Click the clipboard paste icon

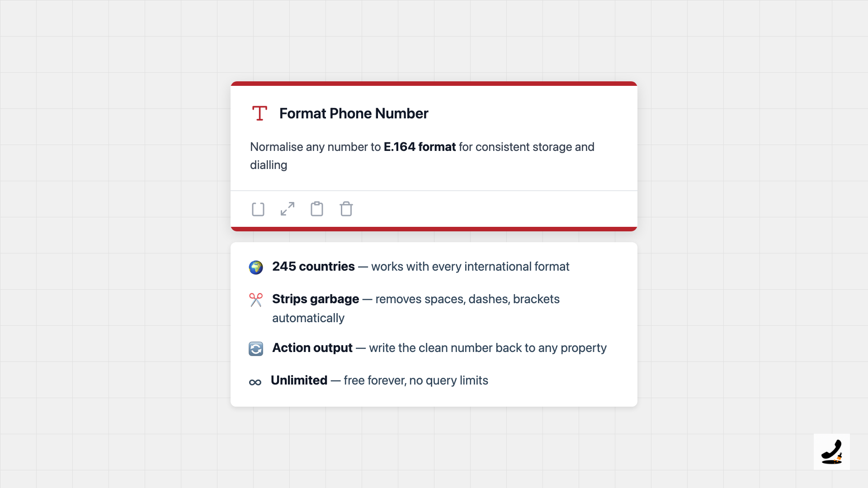pyautogui.click(x=317, y=209)
